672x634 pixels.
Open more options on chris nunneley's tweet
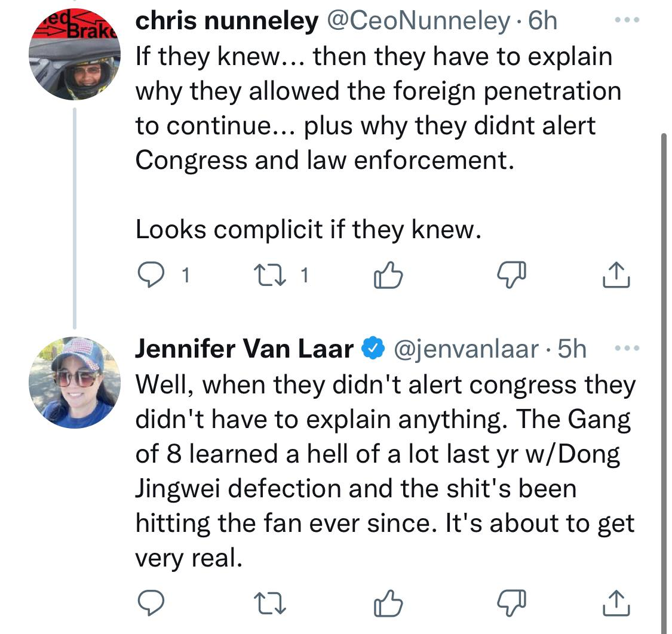point(627,20)
